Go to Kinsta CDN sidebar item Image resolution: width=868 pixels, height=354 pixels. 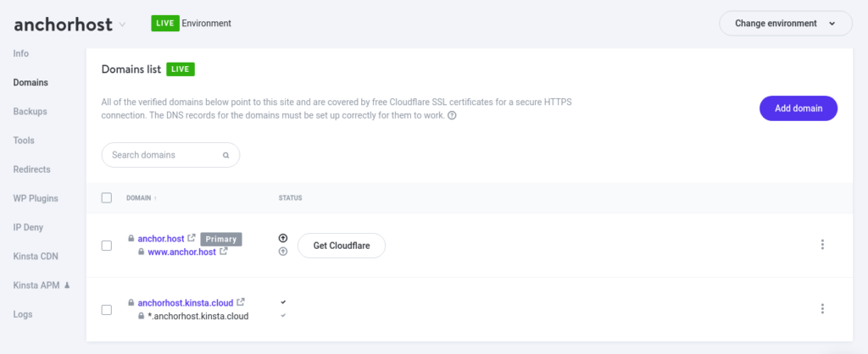(x=36, y=257)
